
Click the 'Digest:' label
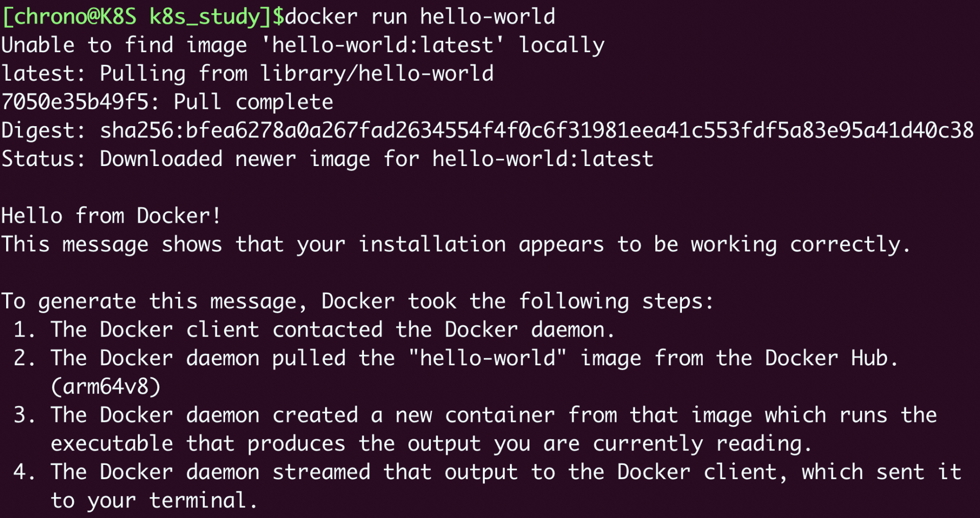click(43, 131)
